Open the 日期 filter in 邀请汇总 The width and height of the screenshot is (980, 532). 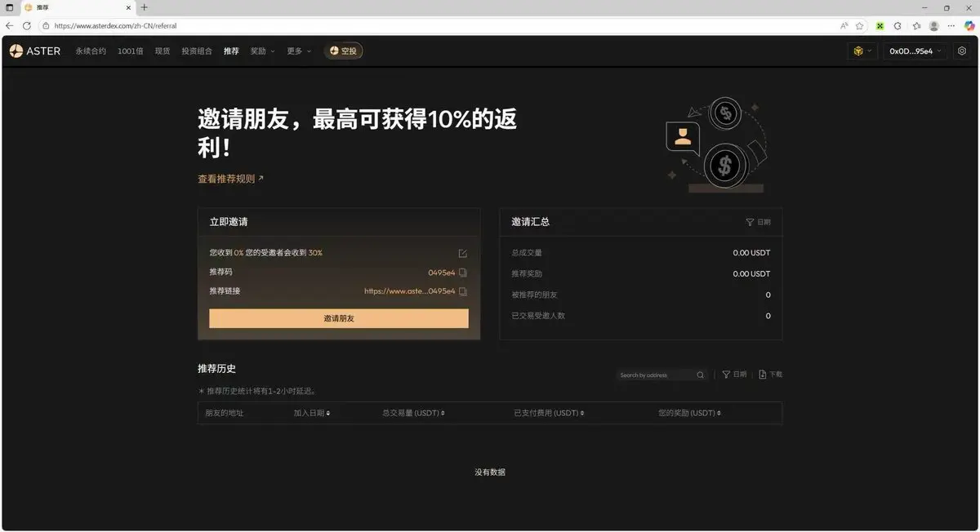click(758, 222)
